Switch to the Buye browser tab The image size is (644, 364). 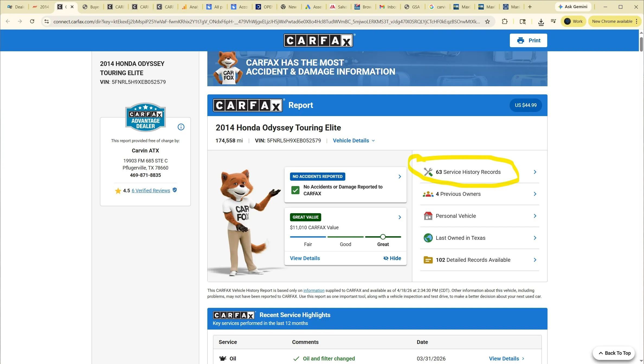tap(91, 7)
